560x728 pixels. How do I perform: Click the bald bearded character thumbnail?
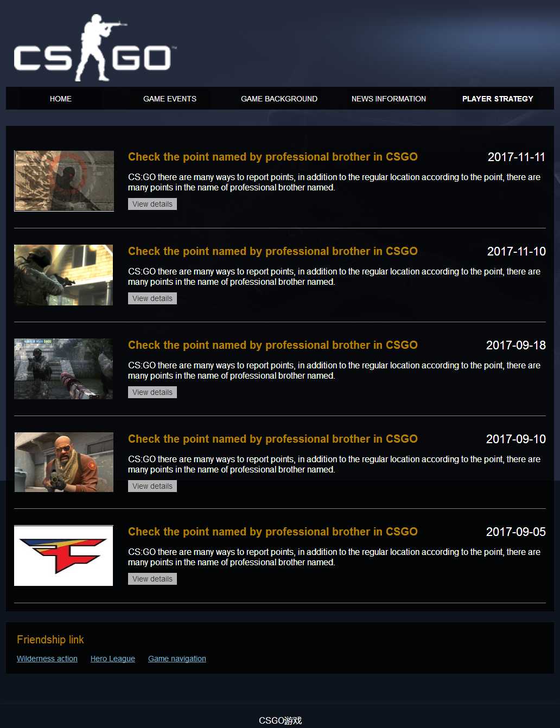click(x=64, y=462)
